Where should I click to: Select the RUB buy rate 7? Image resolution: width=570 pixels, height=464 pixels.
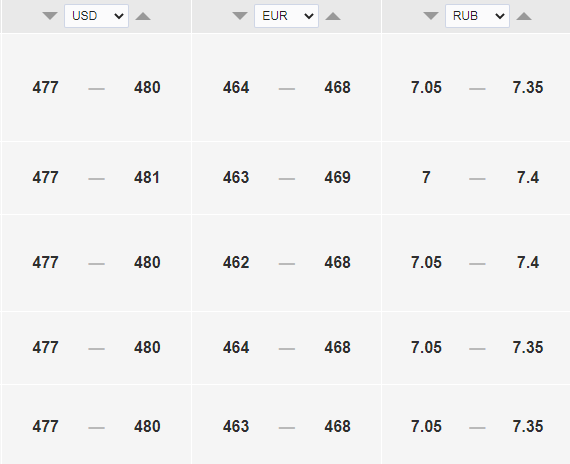426,178
